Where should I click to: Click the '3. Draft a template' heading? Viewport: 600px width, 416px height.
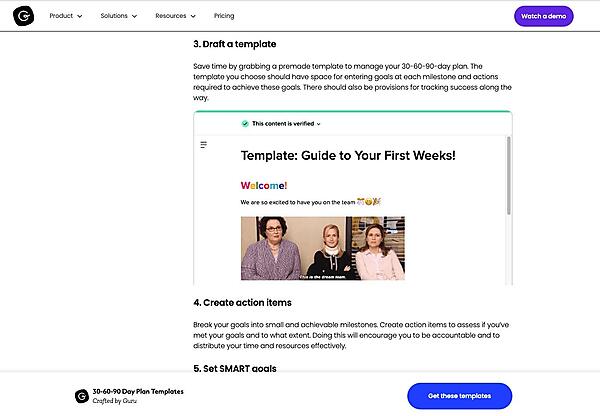pos(235,44)
